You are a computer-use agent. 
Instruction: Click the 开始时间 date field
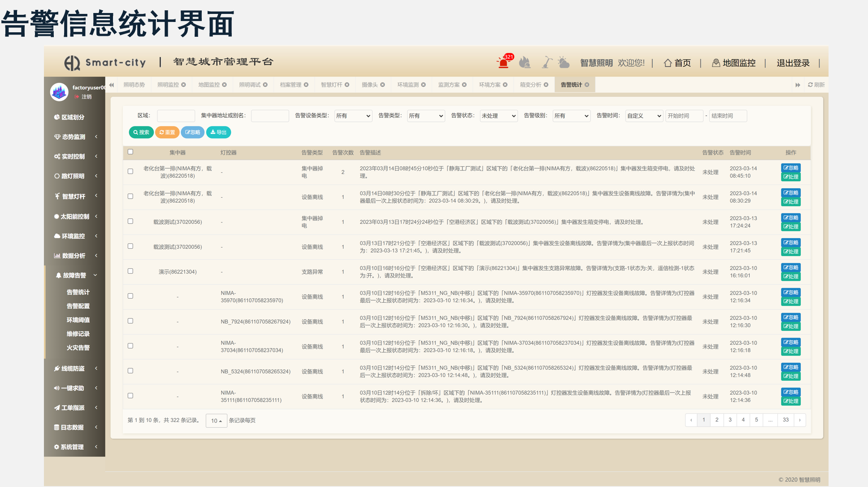pyautogui.click(x=684, y=116)
